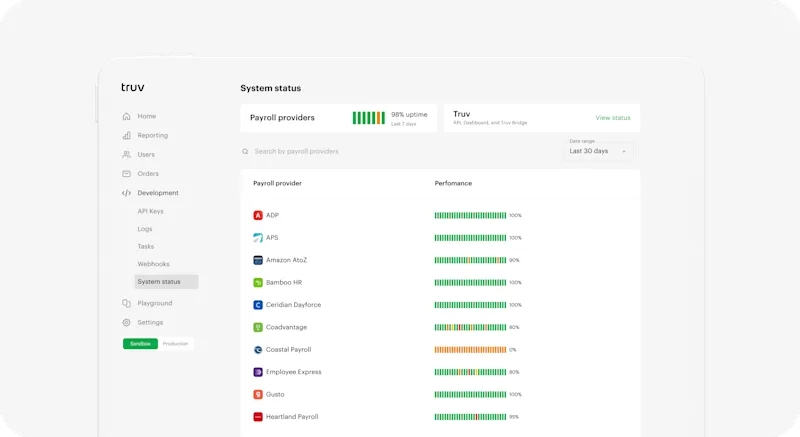800x437 pixels.
Task: Select the APS provider name
Action: [x=272, y=238]
